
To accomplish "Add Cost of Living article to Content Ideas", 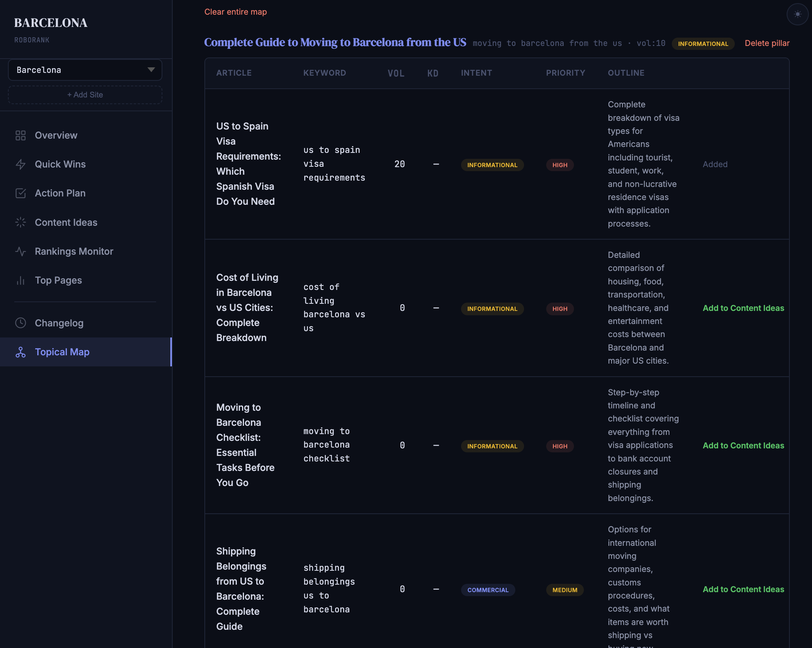I will click(743, 308).
